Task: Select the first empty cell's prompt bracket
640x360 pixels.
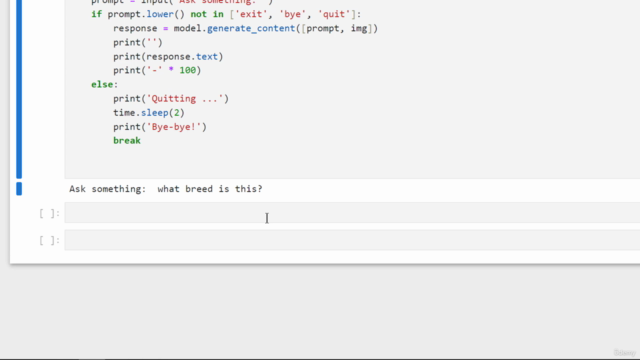Action: click(49, 213)
